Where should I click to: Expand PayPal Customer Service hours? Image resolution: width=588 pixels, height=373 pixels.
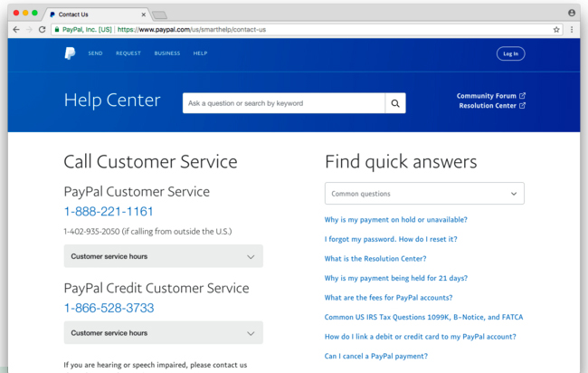coord(164,256)
